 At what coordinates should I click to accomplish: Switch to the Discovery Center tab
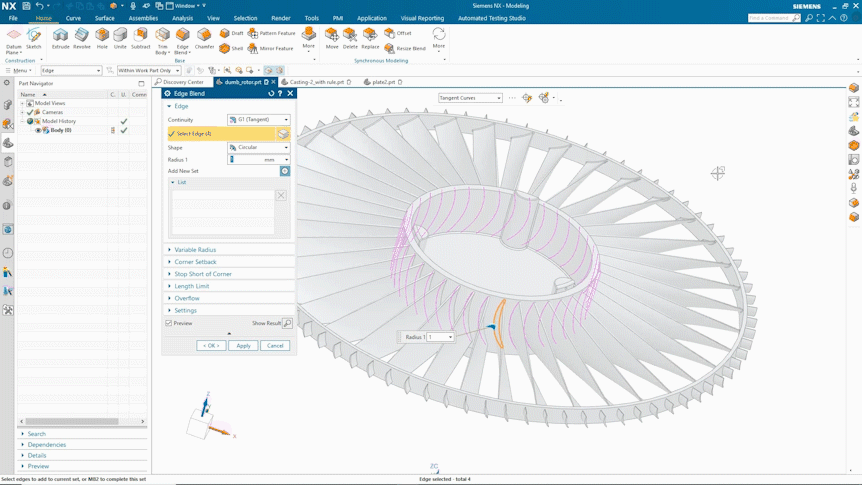point(180,82)
